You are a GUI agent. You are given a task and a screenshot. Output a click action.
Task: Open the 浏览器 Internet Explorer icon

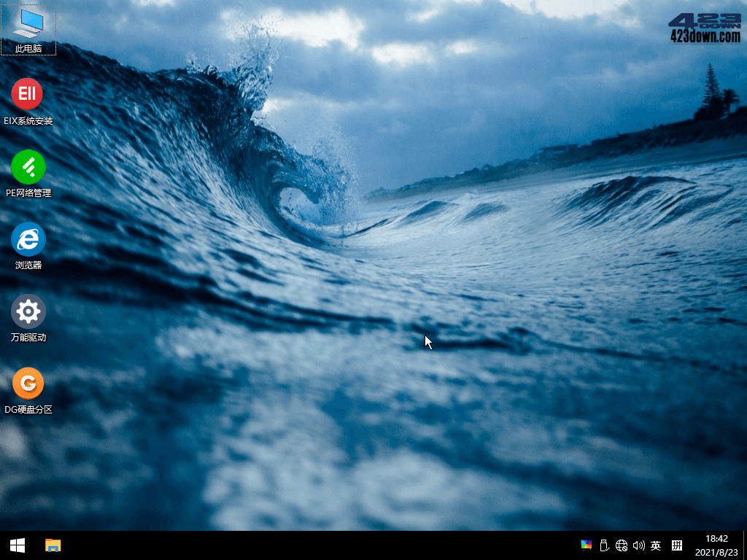28,238
